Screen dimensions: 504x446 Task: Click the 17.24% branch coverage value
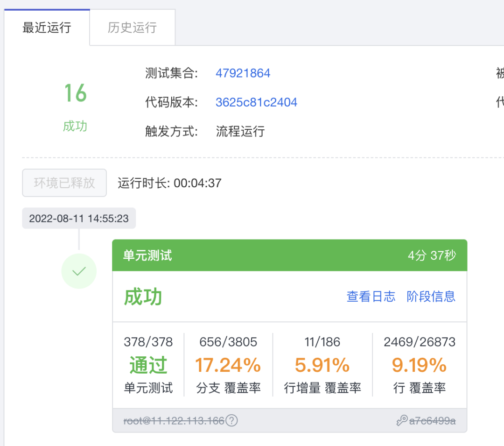[x=228, y=365]
